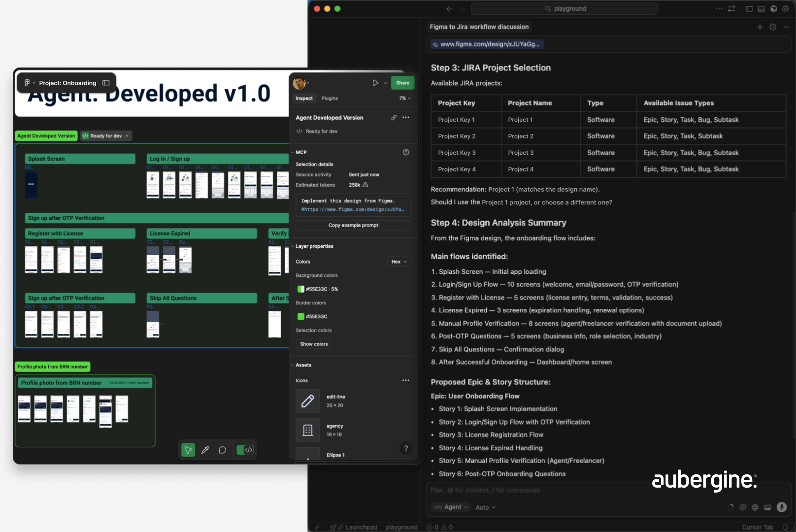Open Figma help question-mark button
796x532 pixels.
(406, 448)
